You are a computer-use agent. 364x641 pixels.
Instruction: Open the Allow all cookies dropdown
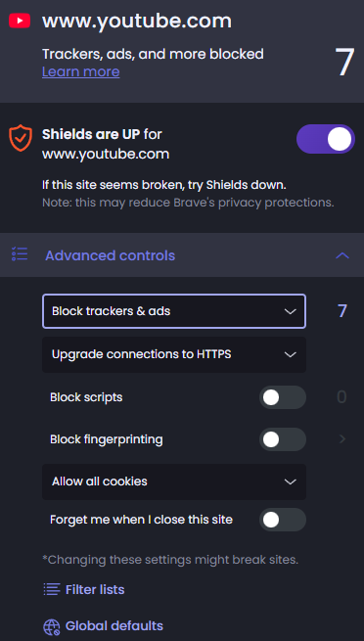[x=174, y=481]
